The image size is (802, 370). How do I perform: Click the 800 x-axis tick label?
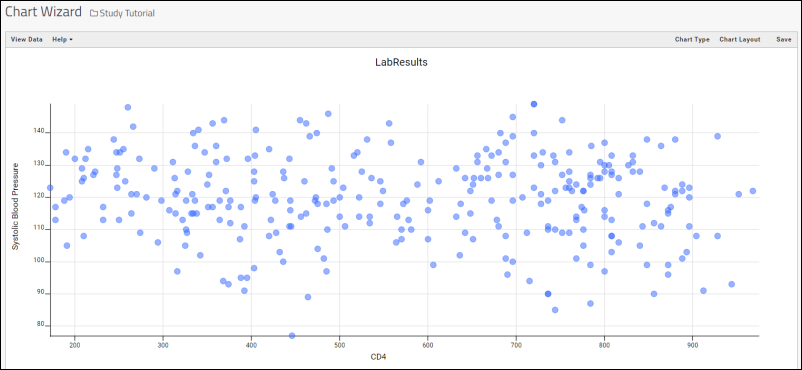point(605,344)
